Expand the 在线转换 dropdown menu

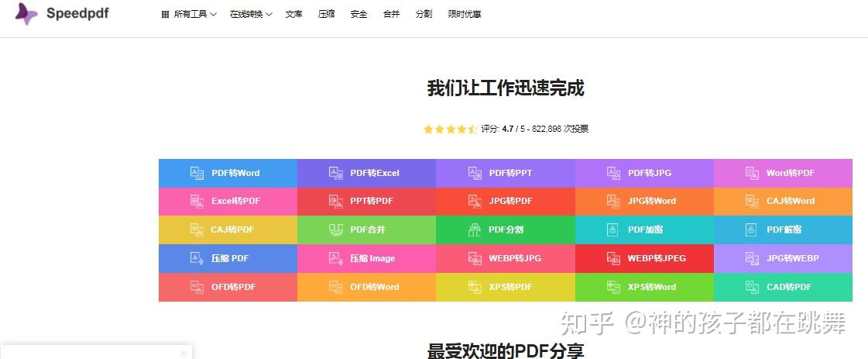251,15
